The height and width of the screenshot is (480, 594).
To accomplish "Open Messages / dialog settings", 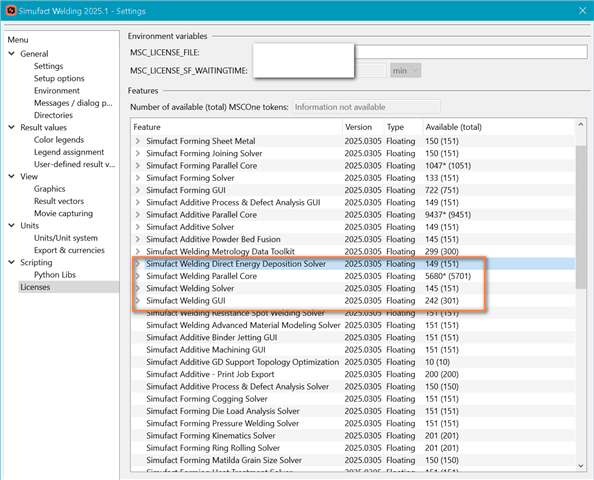I will [73, 103].
